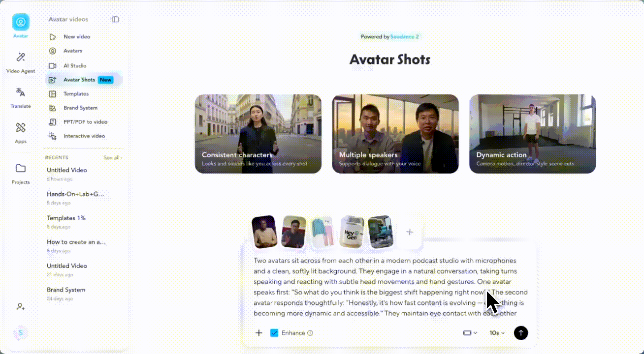Go to PPT/PDF to video
This screenshot has width=644, height=354.
85,122
